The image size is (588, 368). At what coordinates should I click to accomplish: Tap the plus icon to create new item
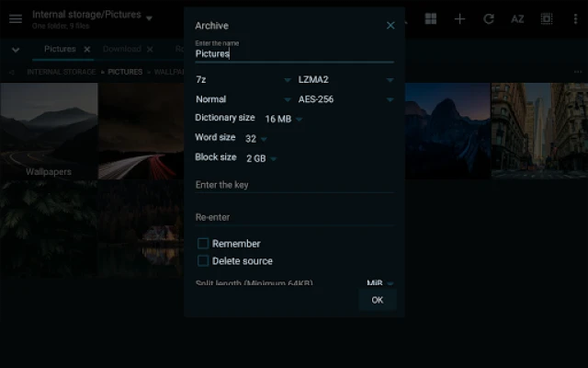459,18
